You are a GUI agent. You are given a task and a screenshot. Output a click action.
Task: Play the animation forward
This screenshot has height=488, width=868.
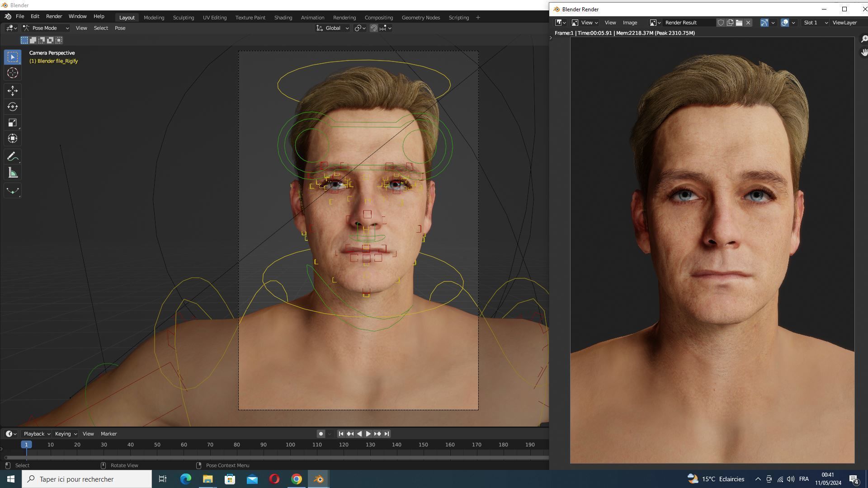point(368,434)
